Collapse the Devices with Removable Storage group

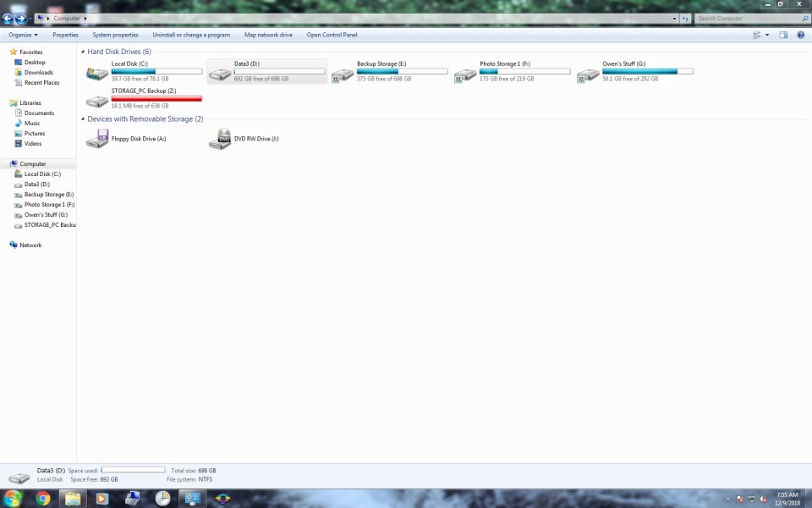pyautogui.click(x=82, y=119)
